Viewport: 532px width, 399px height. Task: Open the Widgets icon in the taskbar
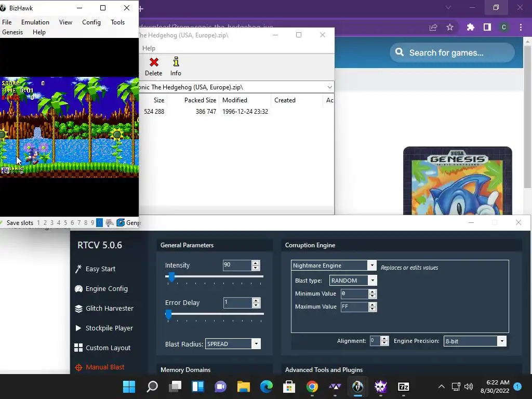[x=198, y=387]
